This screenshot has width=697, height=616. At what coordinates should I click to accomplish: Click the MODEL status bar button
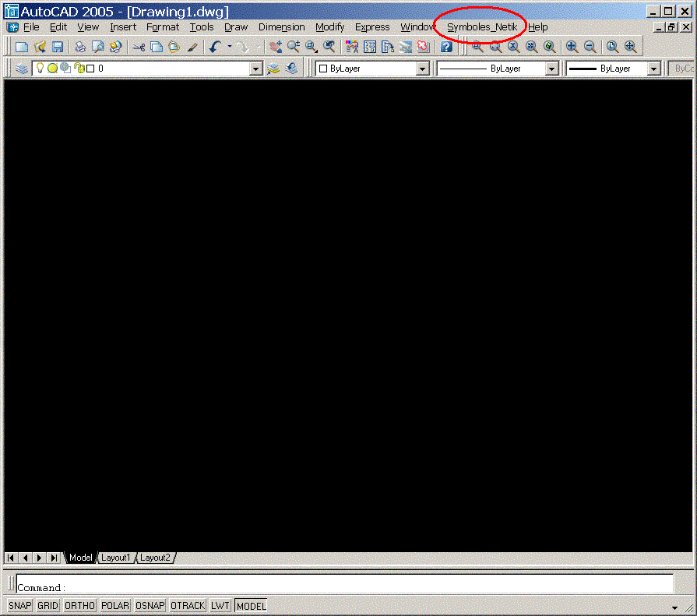click(x=251, y=606)
